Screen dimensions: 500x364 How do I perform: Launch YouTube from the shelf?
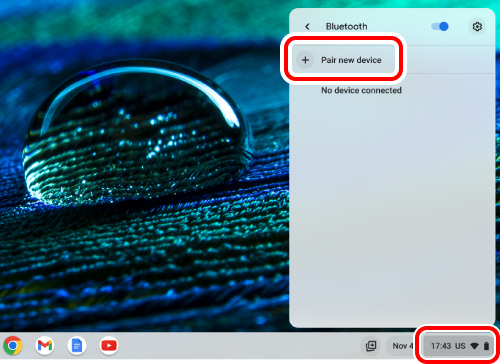(109, 346)
